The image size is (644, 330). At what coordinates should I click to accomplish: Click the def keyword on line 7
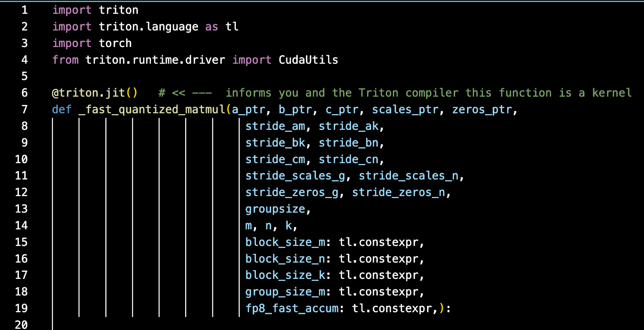point(62,109)
